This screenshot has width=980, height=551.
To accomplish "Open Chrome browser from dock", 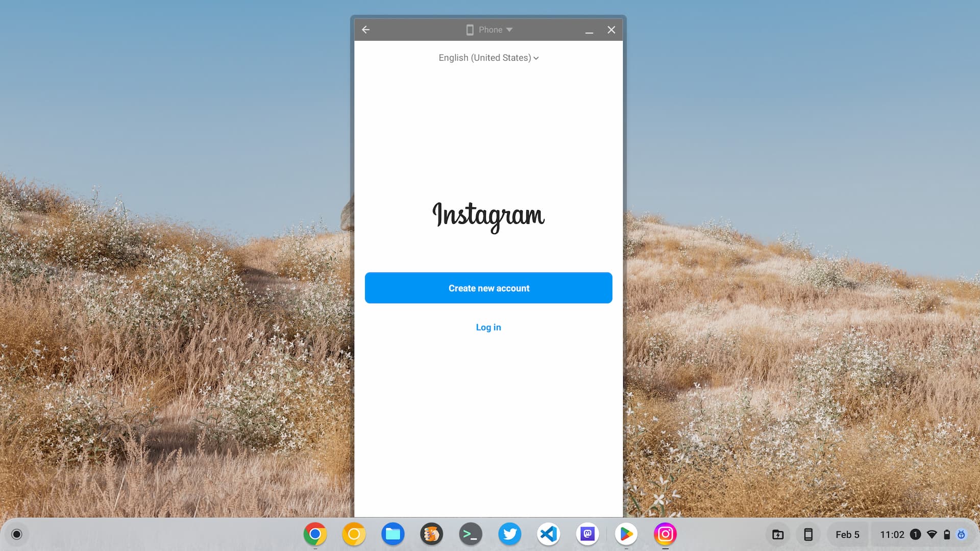I will click(x=314, y=534).
